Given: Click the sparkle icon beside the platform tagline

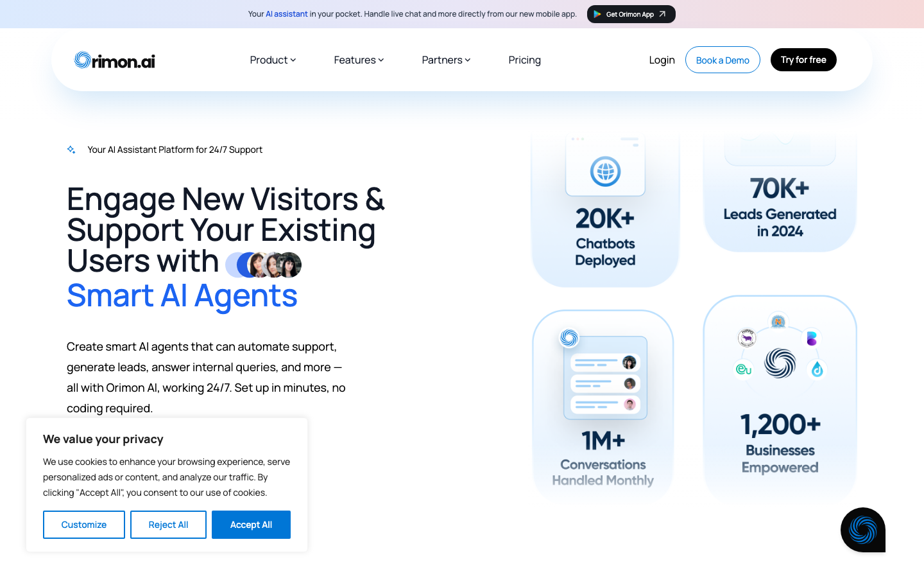Looking at the screenshot, I should coord(71,150).
